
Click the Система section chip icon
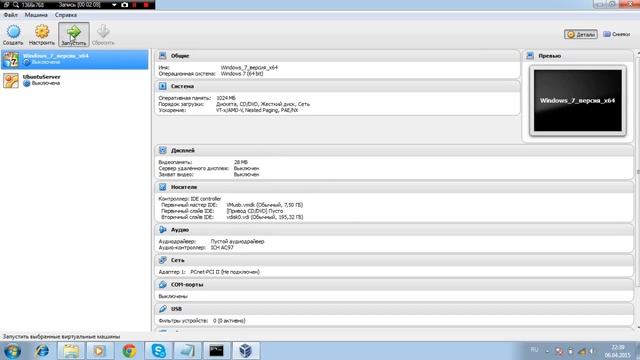(x=162, y=86)
